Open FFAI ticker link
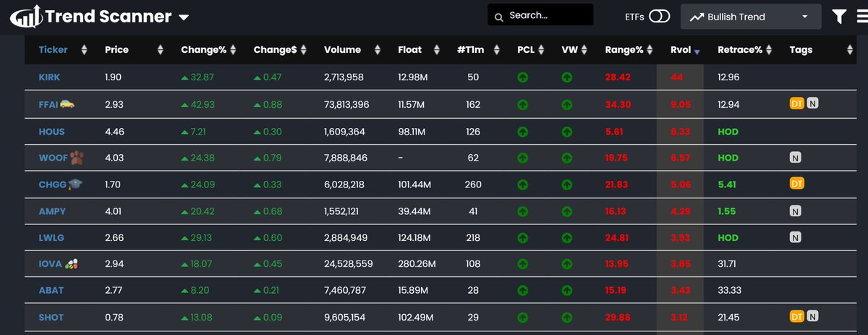The height and width of the screenshot is (335, 868). (x=48, y=104)
